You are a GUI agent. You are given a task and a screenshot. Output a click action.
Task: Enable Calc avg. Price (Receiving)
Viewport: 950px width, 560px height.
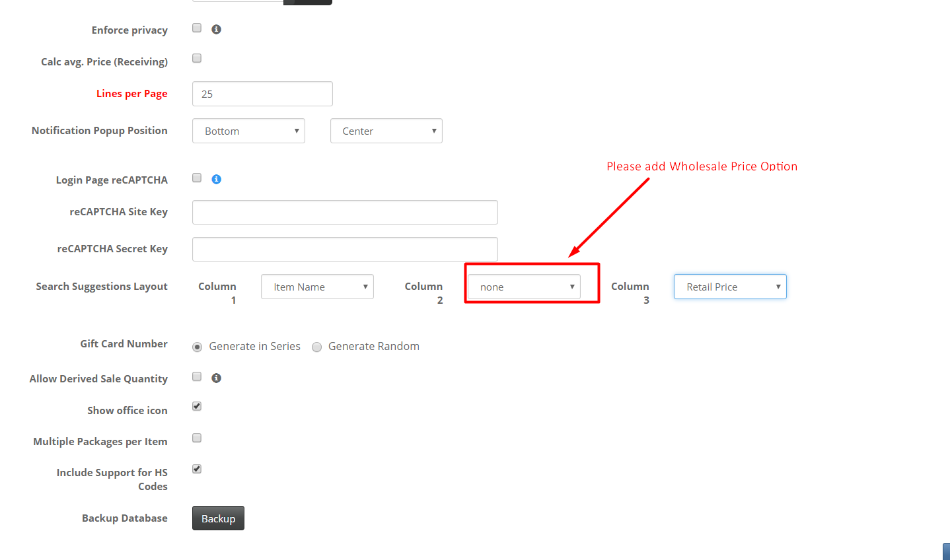click(196, 58)
